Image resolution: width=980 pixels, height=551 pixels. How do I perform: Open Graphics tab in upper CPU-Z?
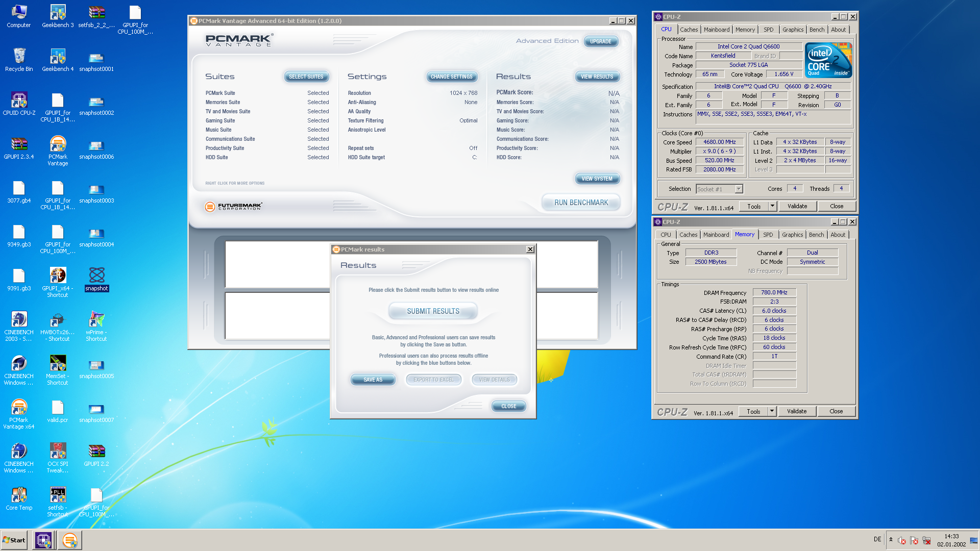pyautogui.click(x=793, y=30)
